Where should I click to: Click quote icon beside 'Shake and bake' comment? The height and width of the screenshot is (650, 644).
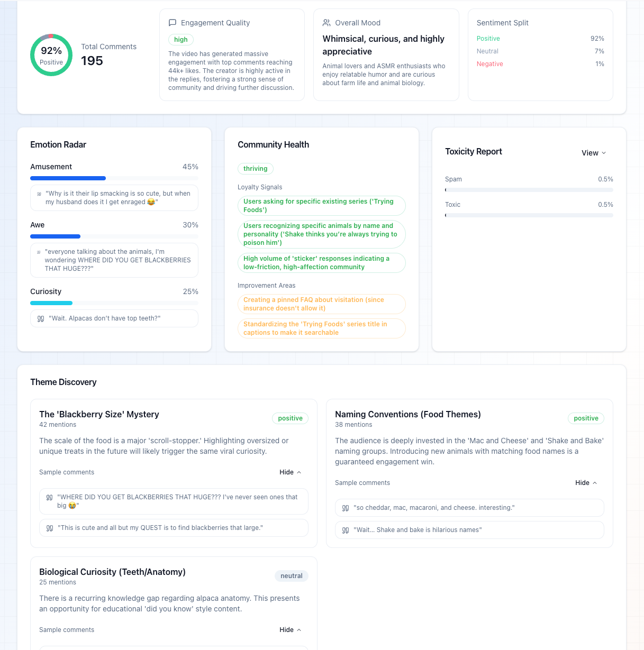click(346, 530)
